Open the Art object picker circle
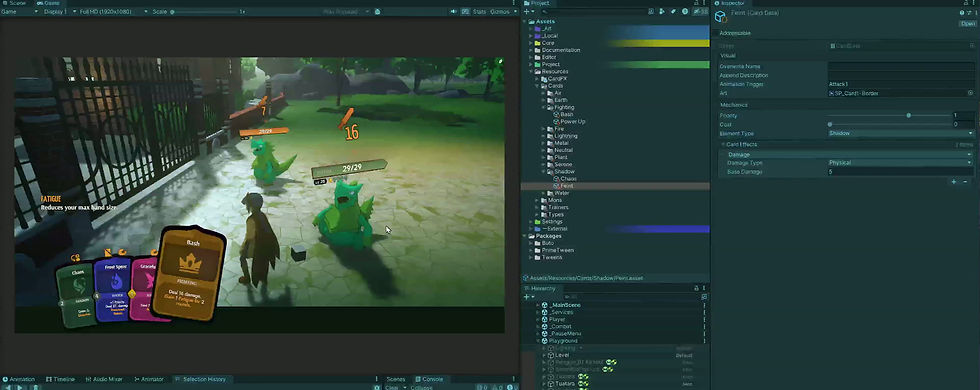Image resolution: width=980 pixels, height=390 pixels. [x=971, y=92]
